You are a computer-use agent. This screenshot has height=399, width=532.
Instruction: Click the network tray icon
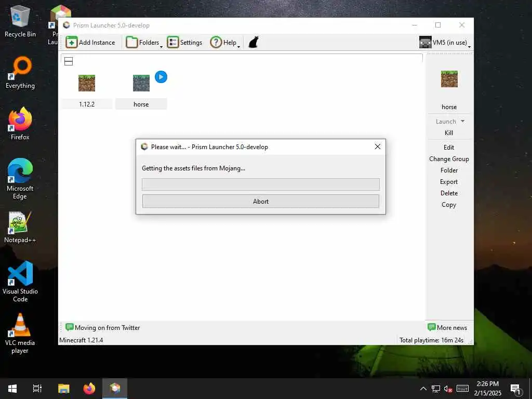coord(436,389)
